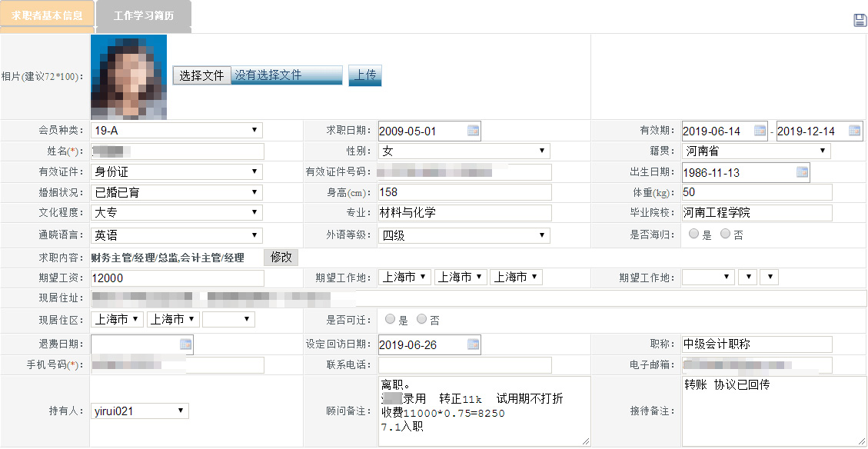
Task: Click the applicant photo thumbnail
Action: tap(129, 78)
